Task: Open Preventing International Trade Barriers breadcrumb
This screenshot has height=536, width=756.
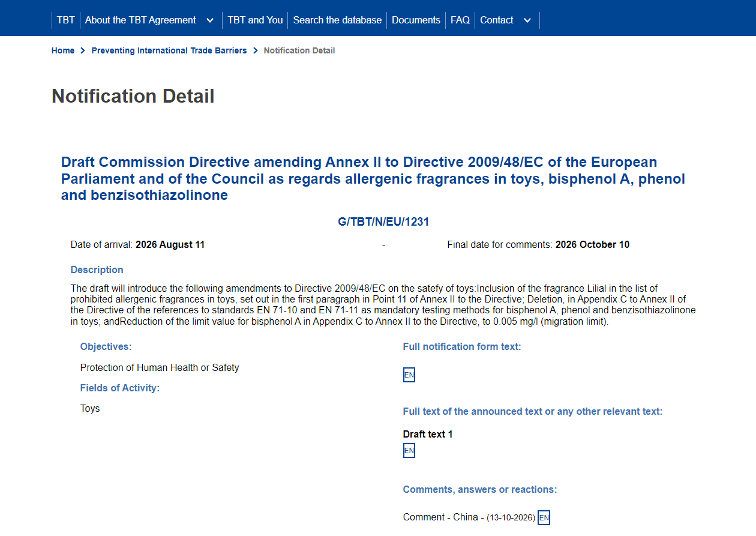Action: click(169, 50)
